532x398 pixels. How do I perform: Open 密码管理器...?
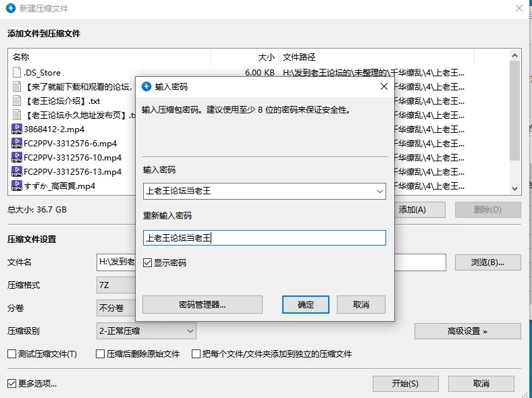(203, 304)
